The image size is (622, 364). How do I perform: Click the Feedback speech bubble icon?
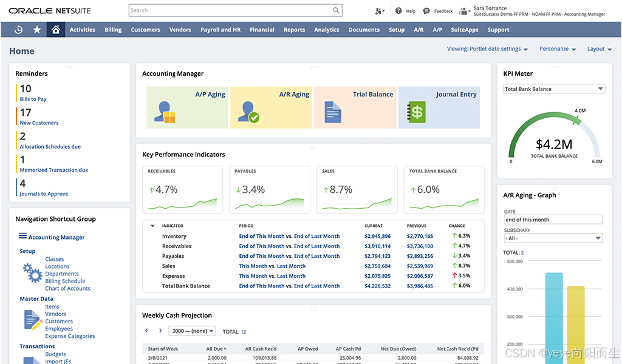(x=426, y=11)
